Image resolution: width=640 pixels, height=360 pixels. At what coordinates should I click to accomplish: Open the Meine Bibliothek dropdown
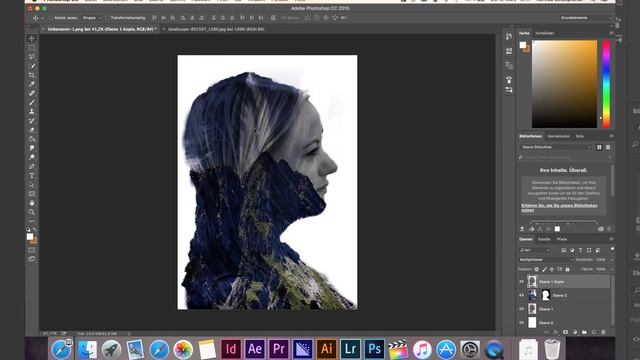click(556, 147)
